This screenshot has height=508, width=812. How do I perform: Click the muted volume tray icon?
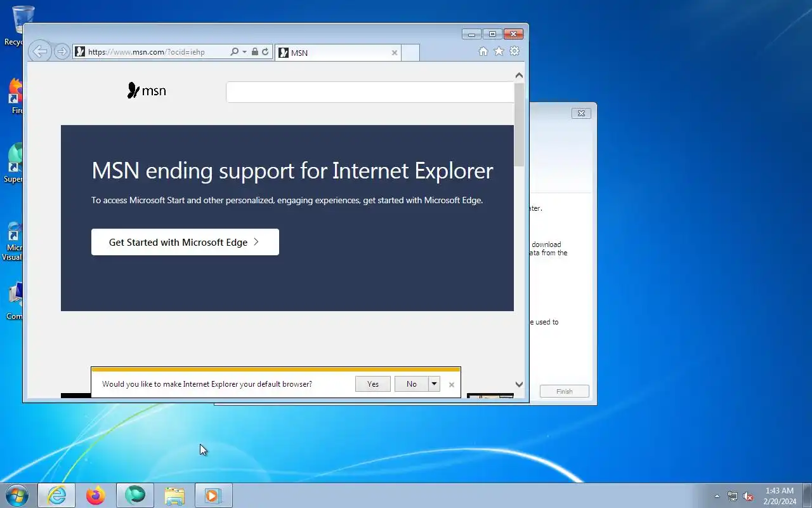pos(748,496)
